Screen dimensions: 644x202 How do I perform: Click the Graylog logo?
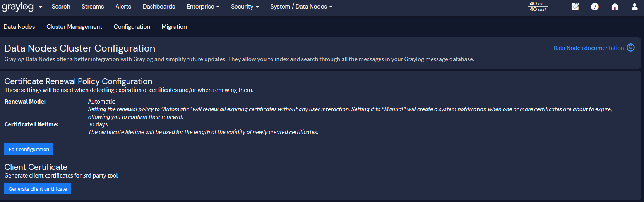(x=18, y=7)
